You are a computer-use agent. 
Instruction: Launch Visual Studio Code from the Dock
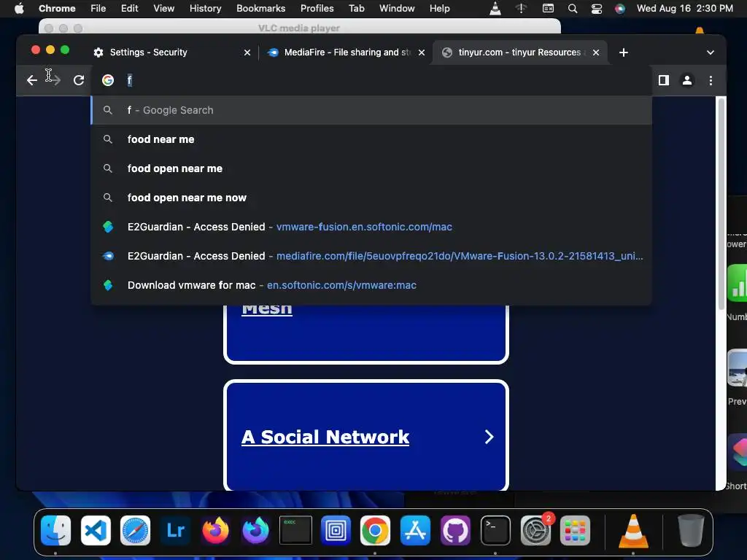96,530
